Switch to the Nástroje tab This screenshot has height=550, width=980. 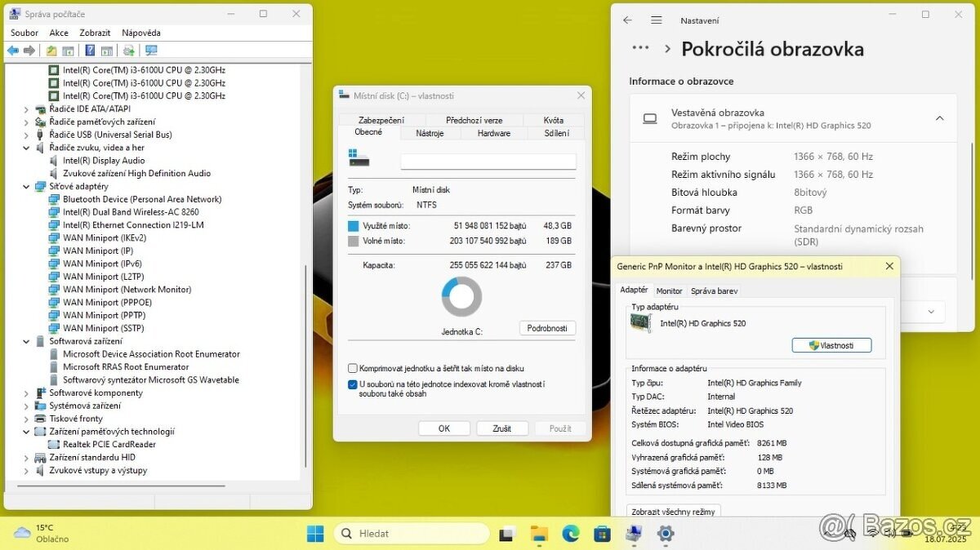tap(430, 133)
